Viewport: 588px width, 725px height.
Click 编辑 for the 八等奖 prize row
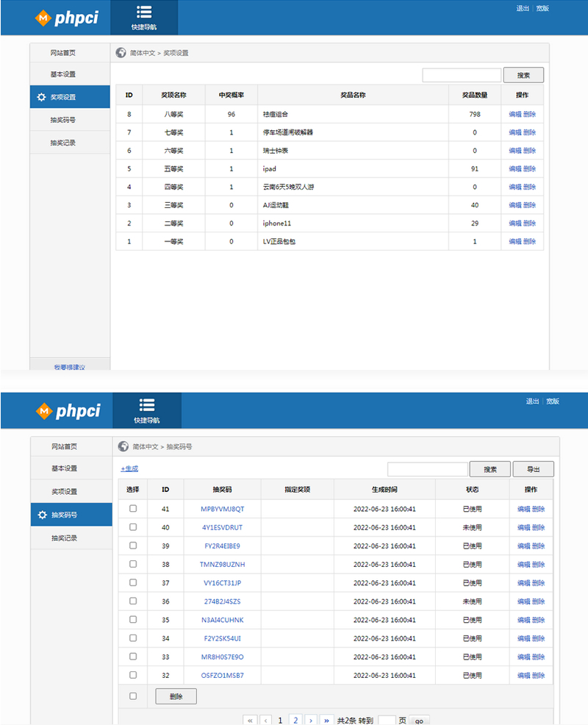[x=514, y=114]
